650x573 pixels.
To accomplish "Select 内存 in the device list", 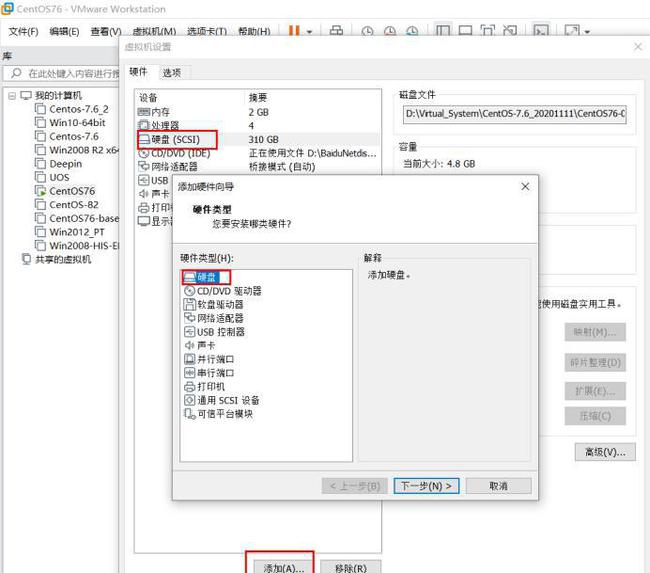I will pyautogui.click(x=258, y=112).
